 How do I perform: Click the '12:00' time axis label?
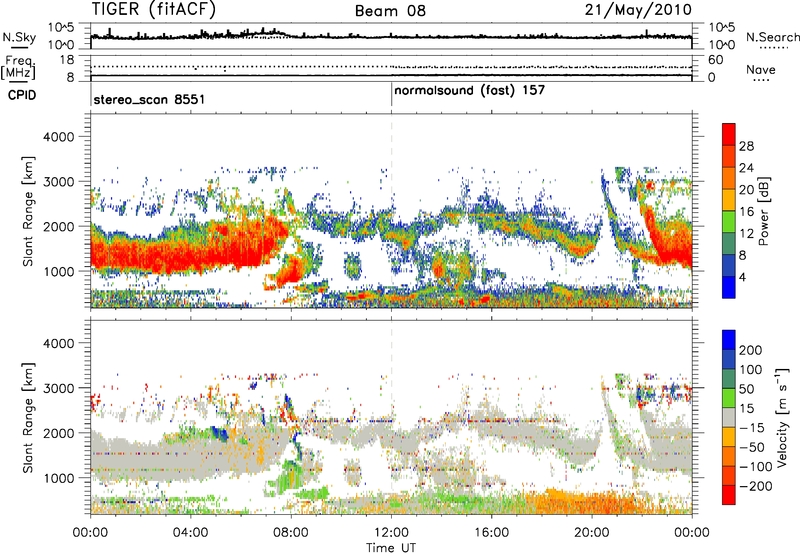pos(391,533)
